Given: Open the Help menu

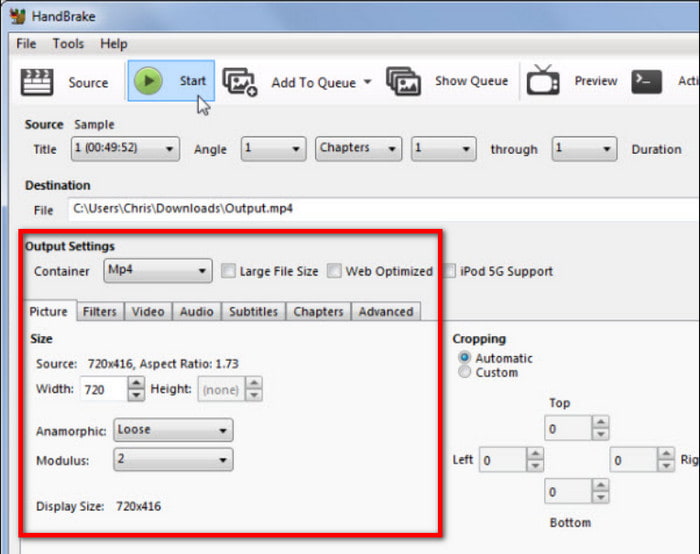Looking at the screenshot, I should [x=113, y=43].
